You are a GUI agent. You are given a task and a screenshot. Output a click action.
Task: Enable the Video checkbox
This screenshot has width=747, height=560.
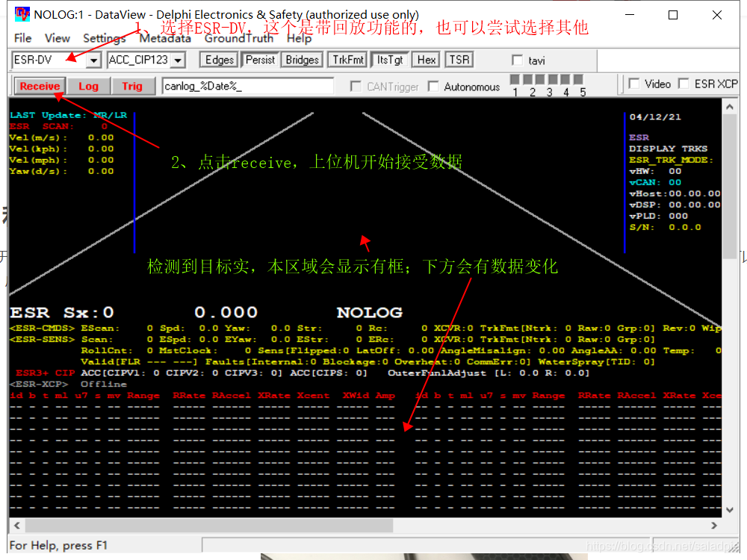(x=634, y=84)
